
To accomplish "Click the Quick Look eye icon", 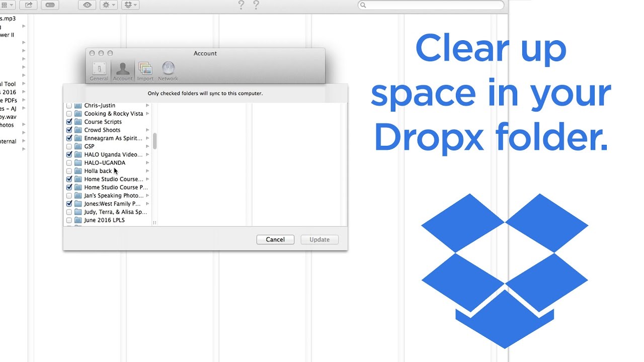I will (x=88, y=5).
